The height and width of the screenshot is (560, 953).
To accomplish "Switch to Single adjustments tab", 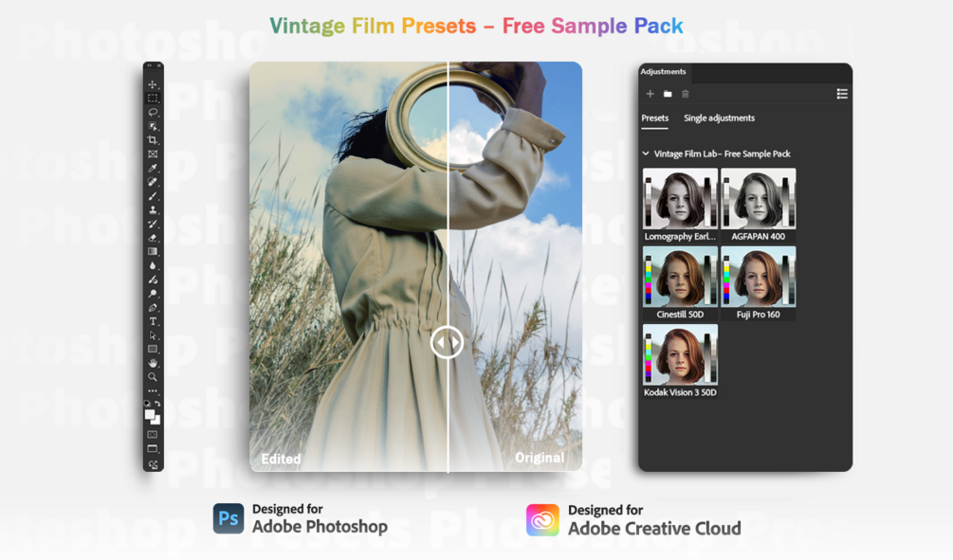I will coord(719,118).
